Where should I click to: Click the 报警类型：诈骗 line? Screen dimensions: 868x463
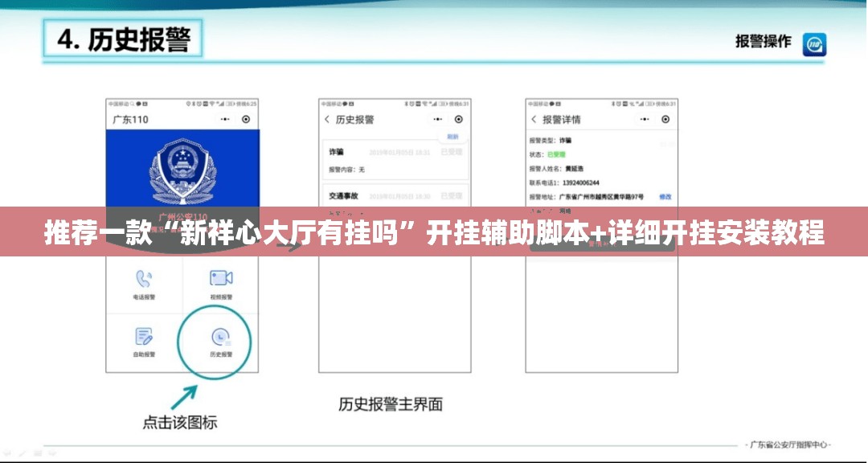550,141
